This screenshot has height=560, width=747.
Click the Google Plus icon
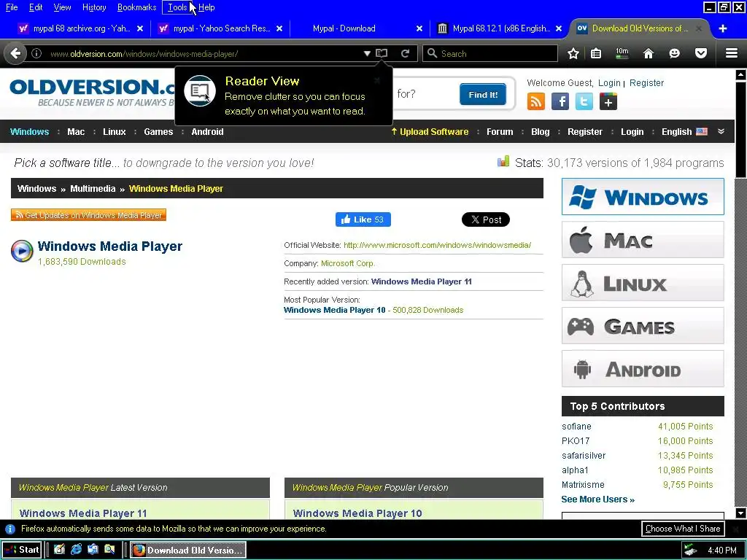point(608,101)
